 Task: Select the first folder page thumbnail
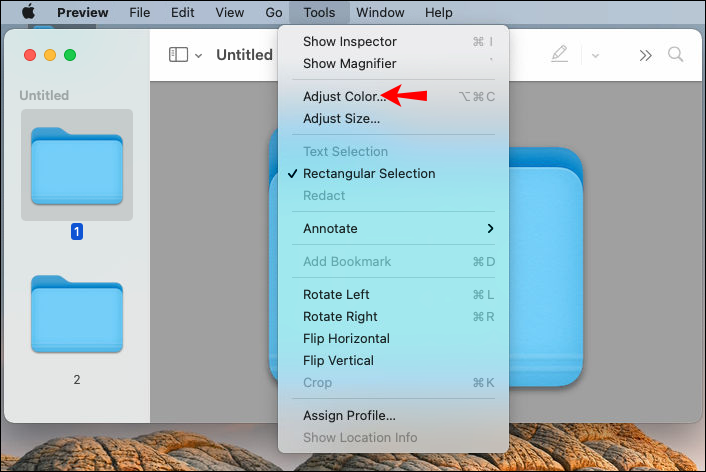click(x=77, y=164)
